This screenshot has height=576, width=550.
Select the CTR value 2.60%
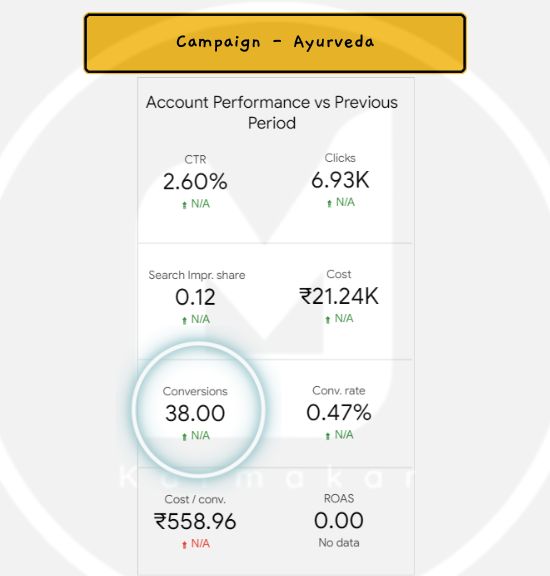(195, 181)
